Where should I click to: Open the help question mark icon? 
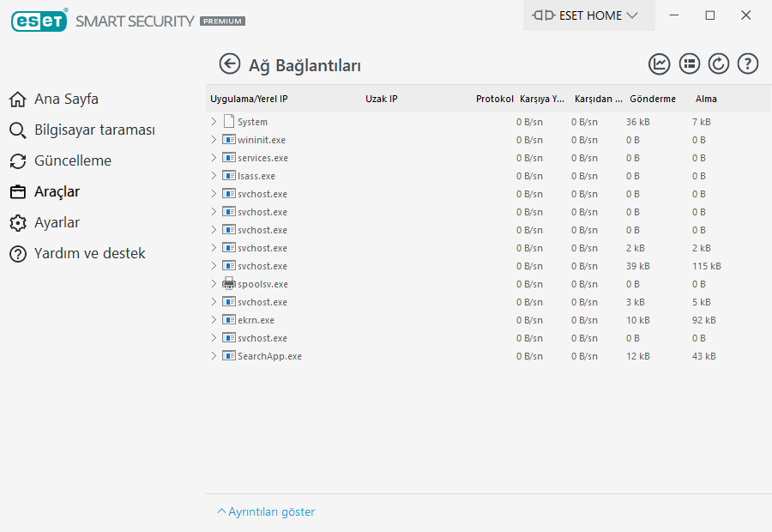tap(748, 64)
